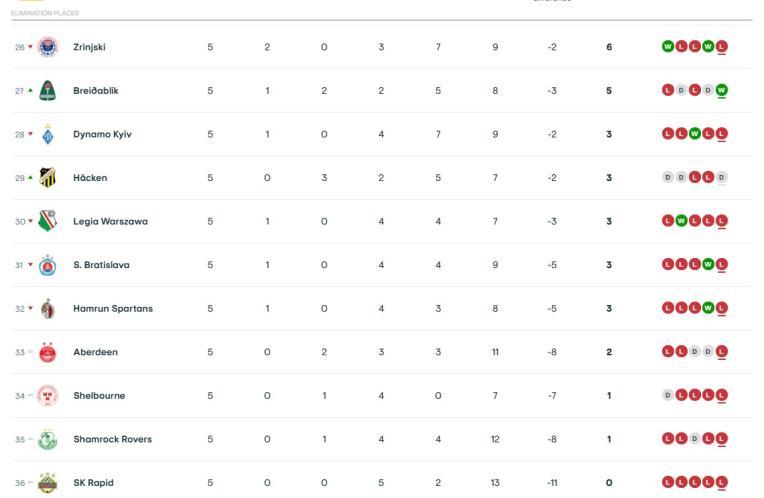Open the Zrinjski team page link
The width and height of the screenshot is (764, 498).
coord(89,47)
